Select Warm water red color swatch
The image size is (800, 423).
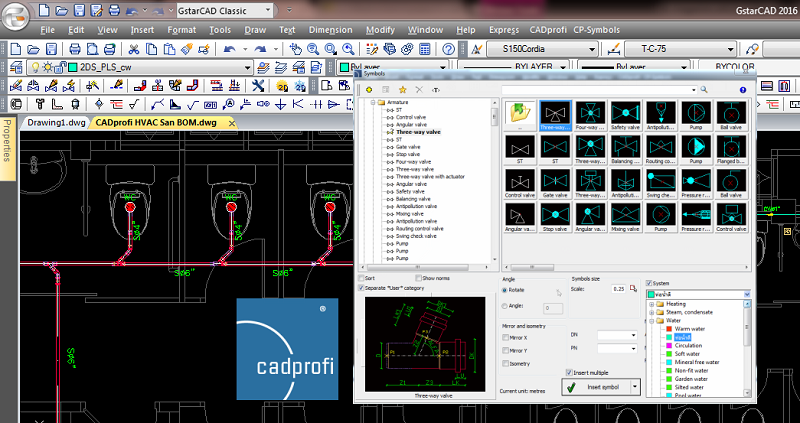coord(668,329)
